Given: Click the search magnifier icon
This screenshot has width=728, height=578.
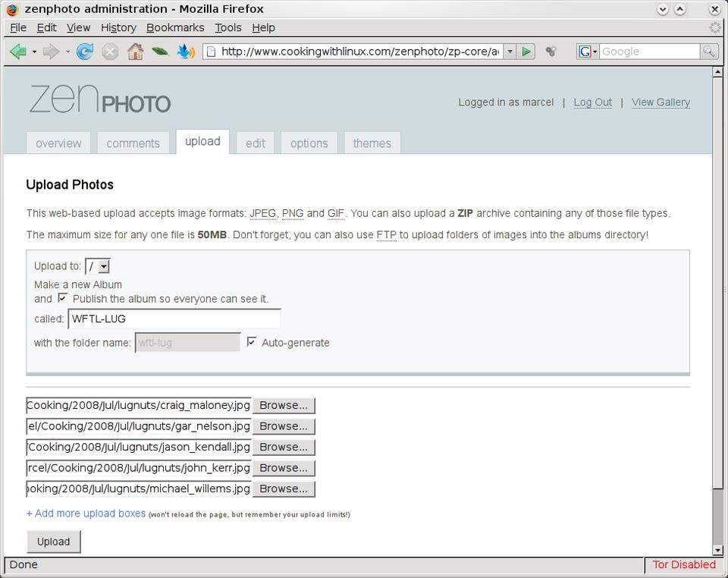Looking at the screenshot, I should click(709, 52).
